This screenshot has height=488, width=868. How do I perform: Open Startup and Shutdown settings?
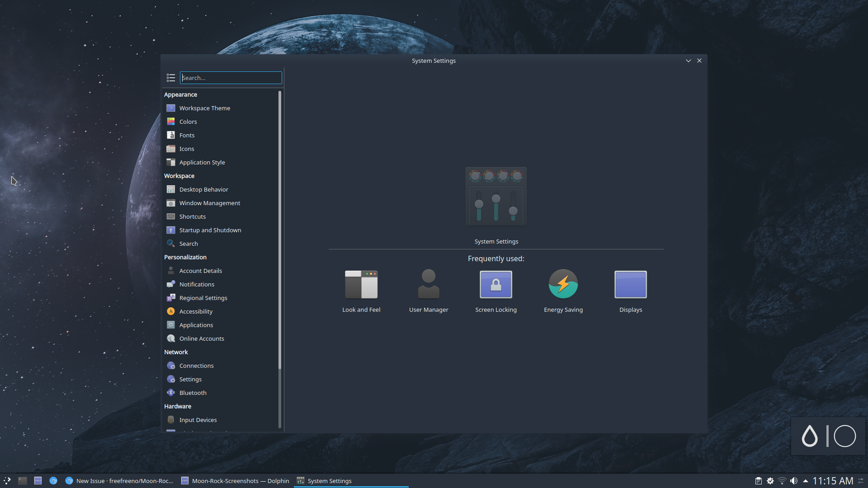click(x=210, y=230)
